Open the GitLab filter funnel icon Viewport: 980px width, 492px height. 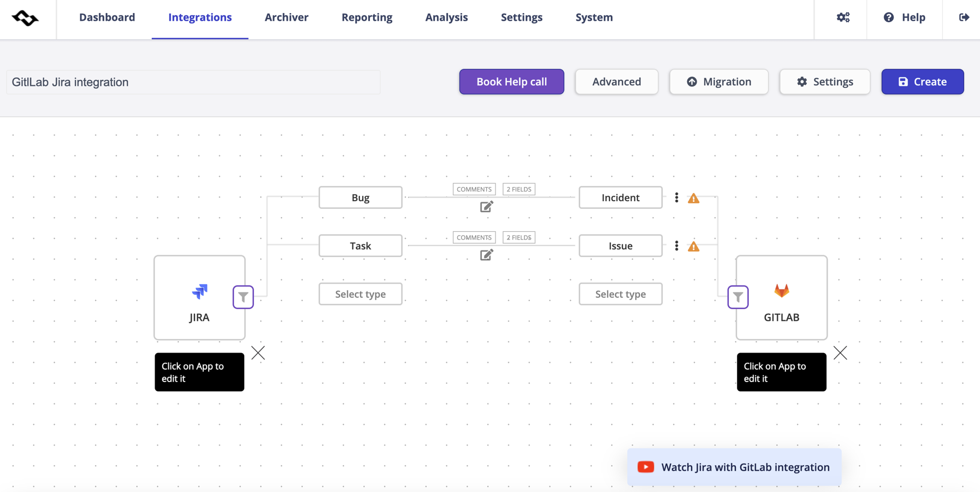[x=738, y=297]
